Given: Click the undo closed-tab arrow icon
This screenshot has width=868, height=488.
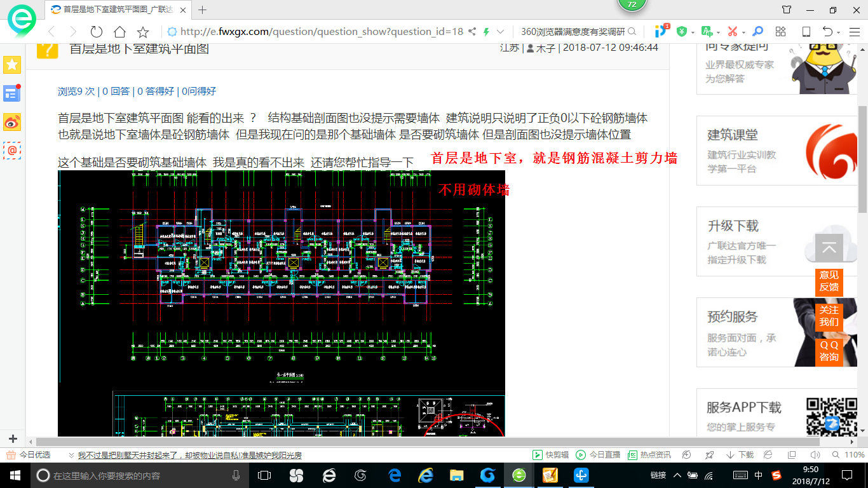Looking at the screenshot, I should pos(827,32).
